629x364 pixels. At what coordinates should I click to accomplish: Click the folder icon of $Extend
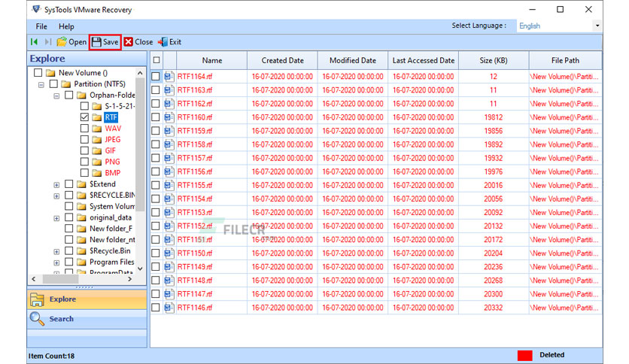coord(81,184)
